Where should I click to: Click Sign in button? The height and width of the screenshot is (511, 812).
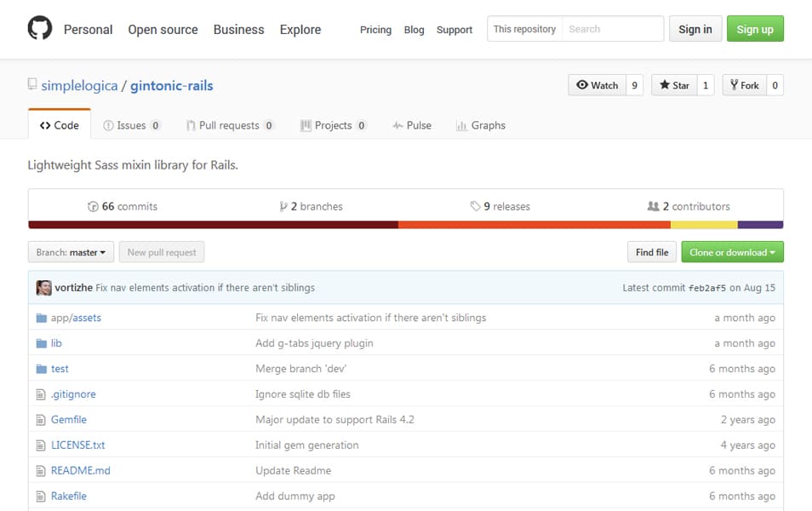coord(695,29)
